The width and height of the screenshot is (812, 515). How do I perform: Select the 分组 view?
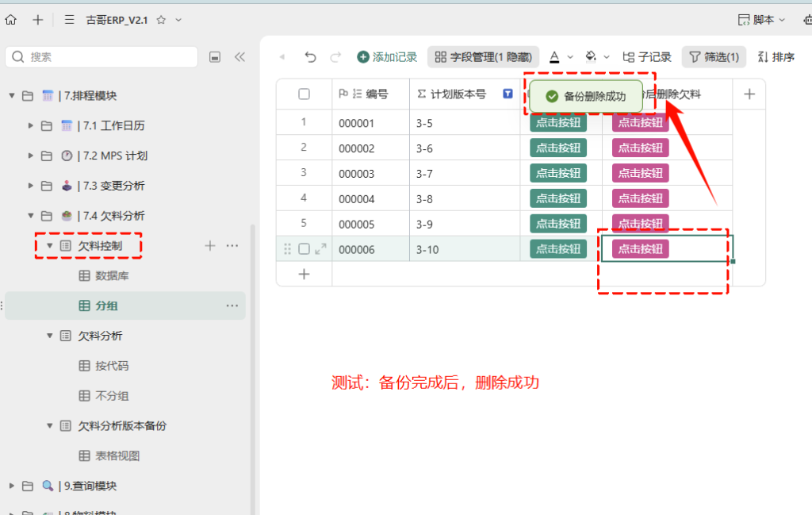tap(124, 306)
